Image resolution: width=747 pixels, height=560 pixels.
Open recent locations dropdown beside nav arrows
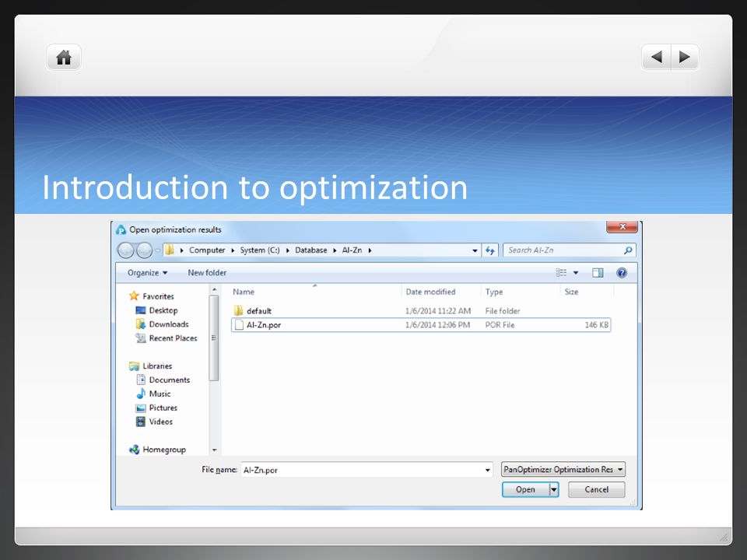158,250
